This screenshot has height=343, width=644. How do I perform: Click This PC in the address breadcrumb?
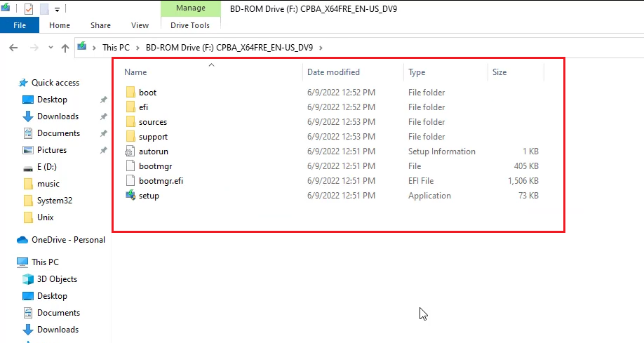(x=116, y=48)
